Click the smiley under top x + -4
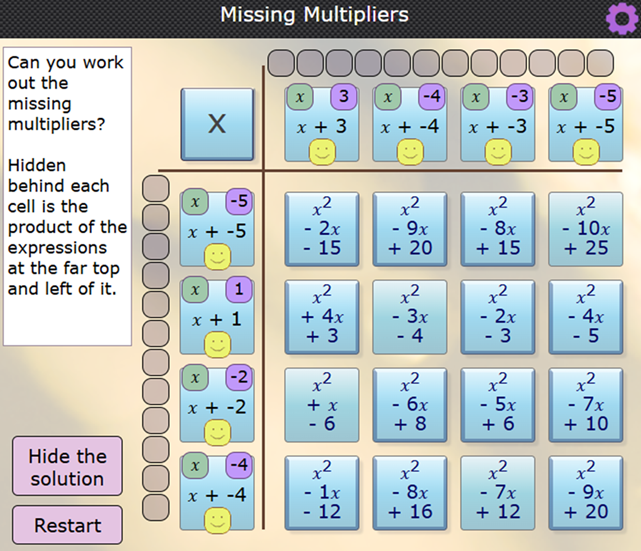This screenshot has height=551, width=641. (x=409, y=152)
